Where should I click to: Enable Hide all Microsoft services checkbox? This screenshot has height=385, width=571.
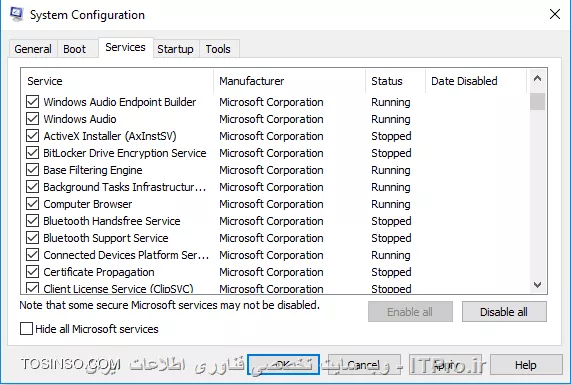tap(26, 329)
